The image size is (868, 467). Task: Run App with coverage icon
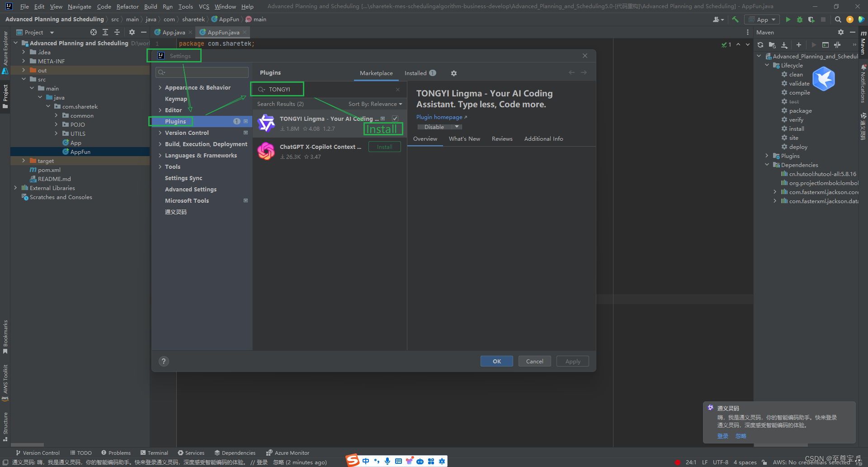pos(811,19)
